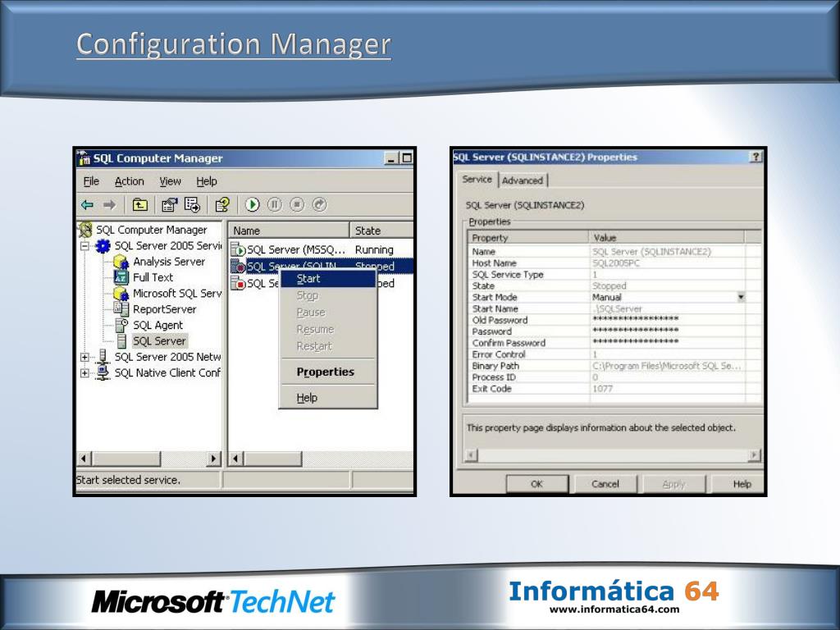Click the Apply button in Properties dialog
The height and width of the screenshot is (630, 840).
click(674, 484)
